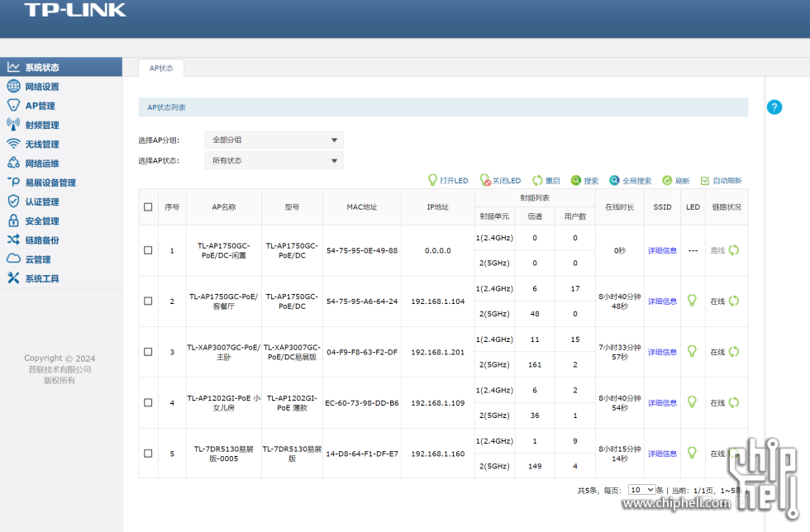Click 打开LED bulb toolbar button
This screenshot has height=532, width=810.
pos(448,180)
